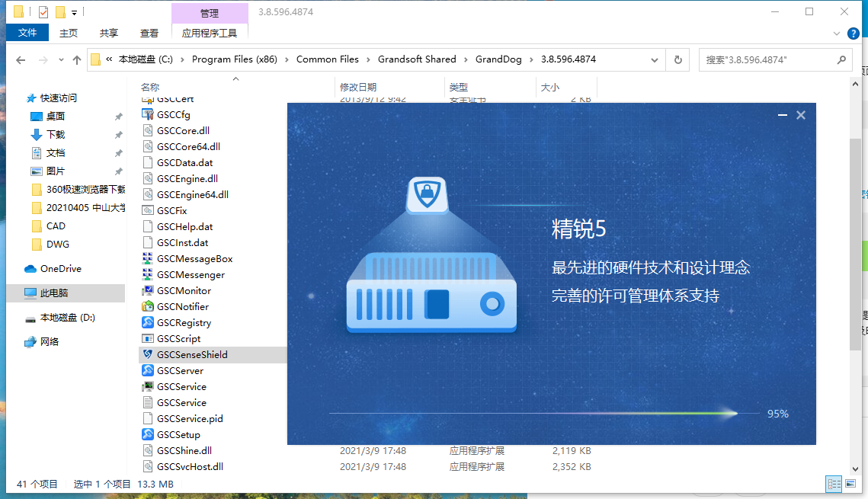Screen dimensions: 868x499
Task: Select GSCRegistry application
Action: tap(184, 323)
